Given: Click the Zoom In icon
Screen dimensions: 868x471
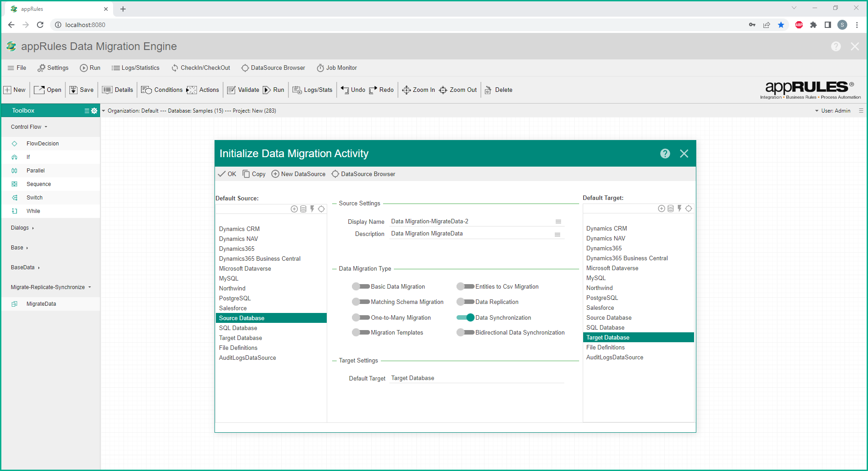Looking at the screenshot, I should coord(406,90).
